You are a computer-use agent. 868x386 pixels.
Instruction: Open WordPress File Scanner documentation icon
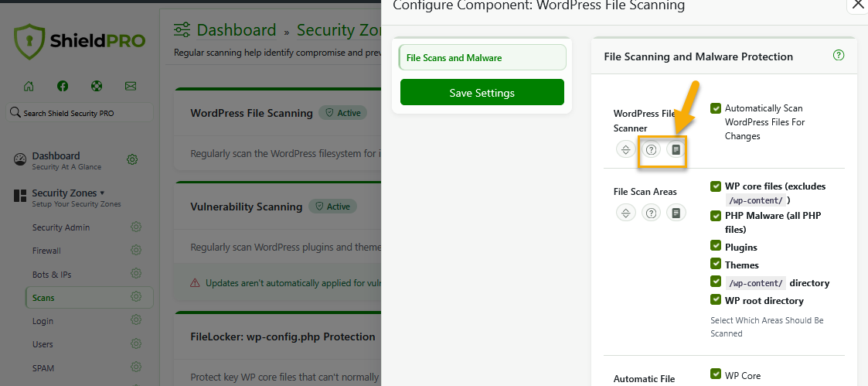pos(676,149)
